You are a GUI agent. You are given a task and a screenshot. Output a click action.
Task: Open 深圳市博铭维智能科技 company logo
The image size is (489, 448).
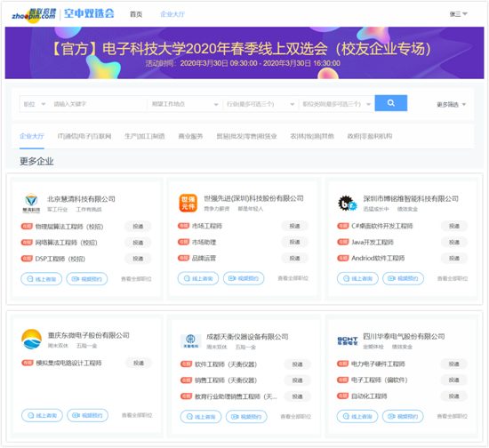point(348,203)
